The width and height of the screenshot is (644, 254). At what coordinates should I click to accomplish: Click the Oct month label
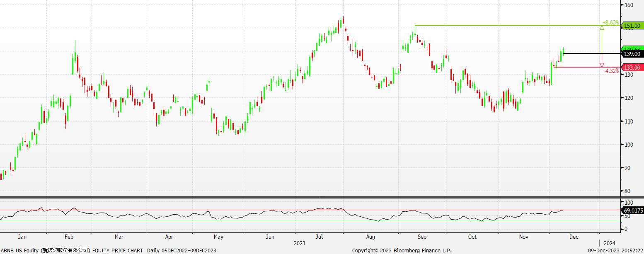coord(472,237)
